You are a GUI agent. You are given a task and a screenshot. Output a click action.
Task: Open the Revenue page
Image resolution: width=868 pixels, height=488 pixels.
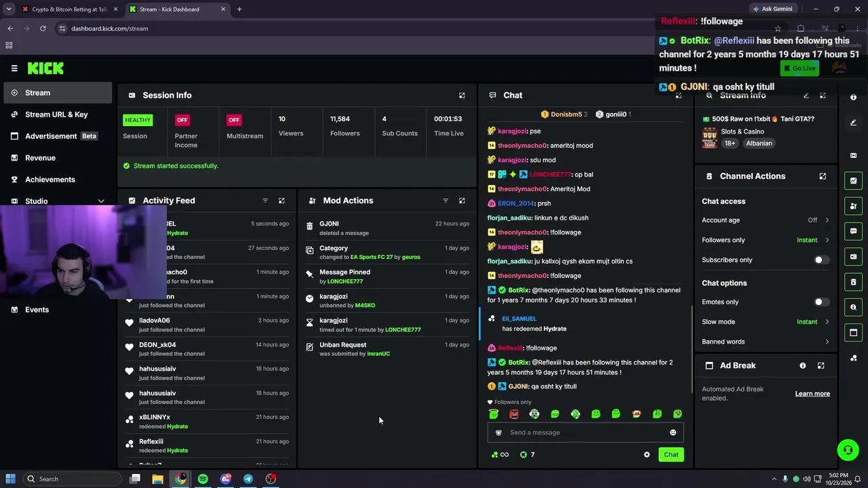pos(58,158)
